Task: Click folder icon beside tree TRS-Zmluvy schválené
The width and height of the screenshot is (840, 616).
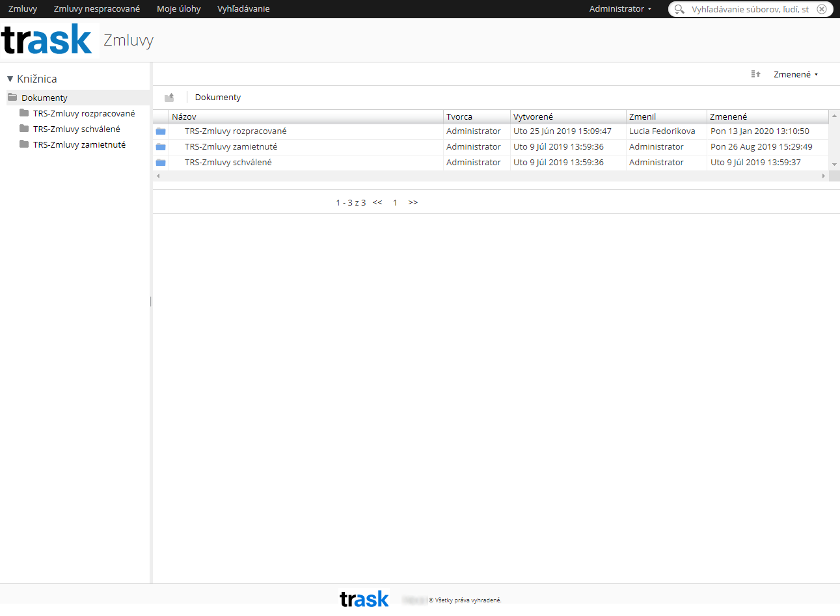Action: click(x=24, y=128)
